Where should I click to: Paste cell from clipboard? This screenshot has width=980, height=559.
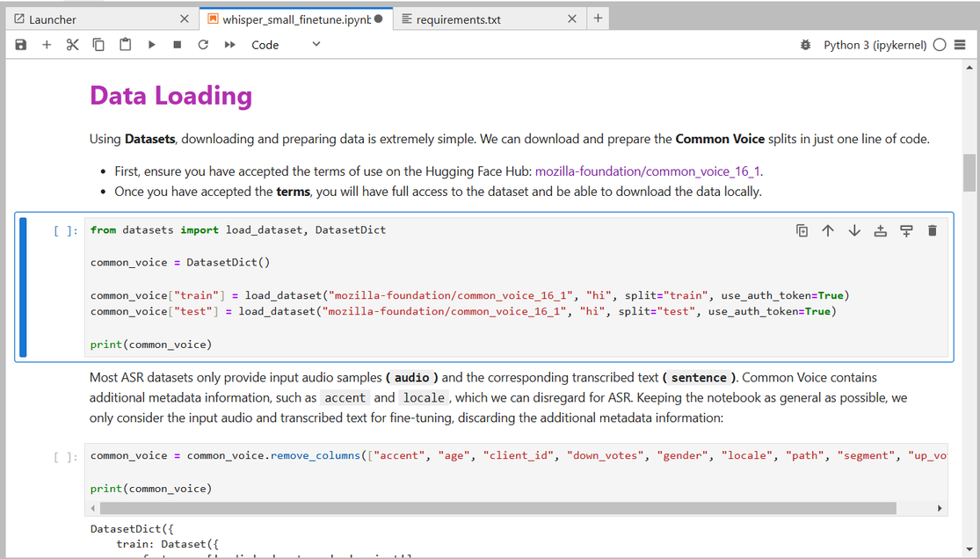pos(125,45)
